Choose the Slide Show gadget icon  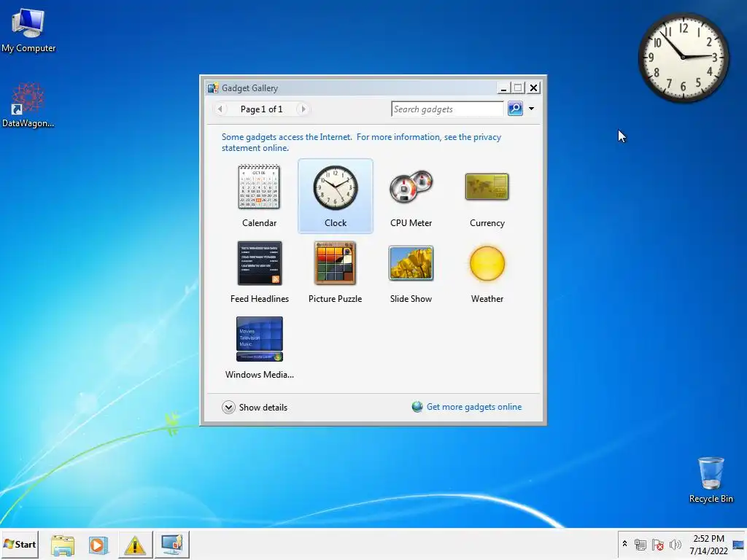tap(411, 262)
